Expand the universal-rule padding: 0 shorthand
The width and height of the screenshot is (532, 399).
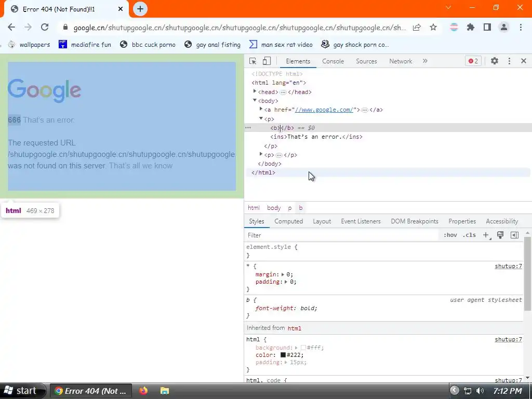[x=286, y=282]
